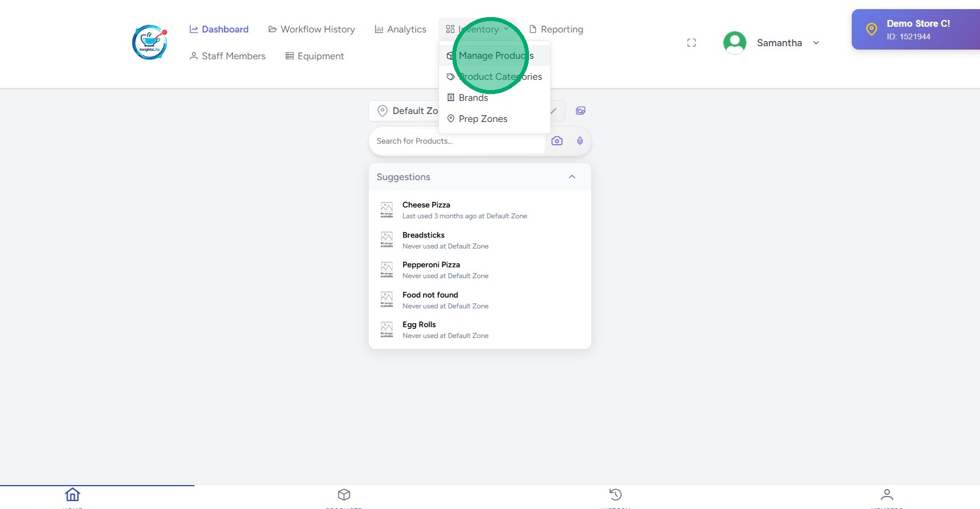The height and width of the screenshot is (509, 980).
Task: Select Cheese Pizza suggestion
Action: [x=480, y=210]
